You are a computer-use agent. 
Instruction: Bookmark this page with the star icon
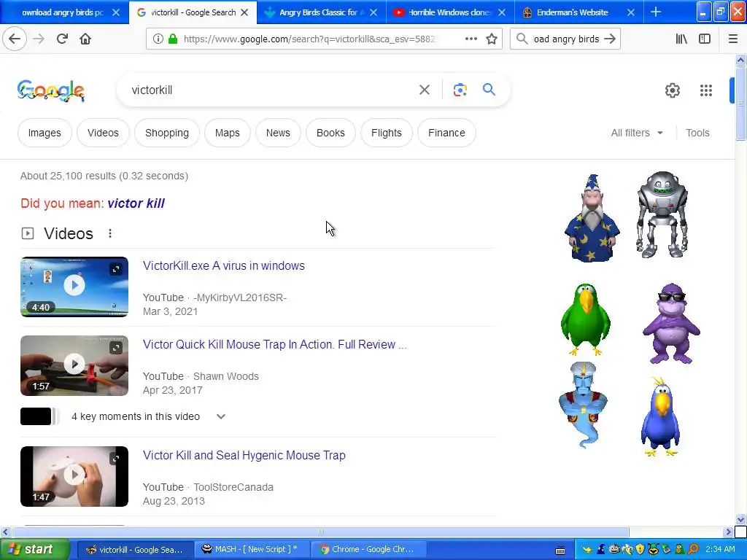point(492,39)
